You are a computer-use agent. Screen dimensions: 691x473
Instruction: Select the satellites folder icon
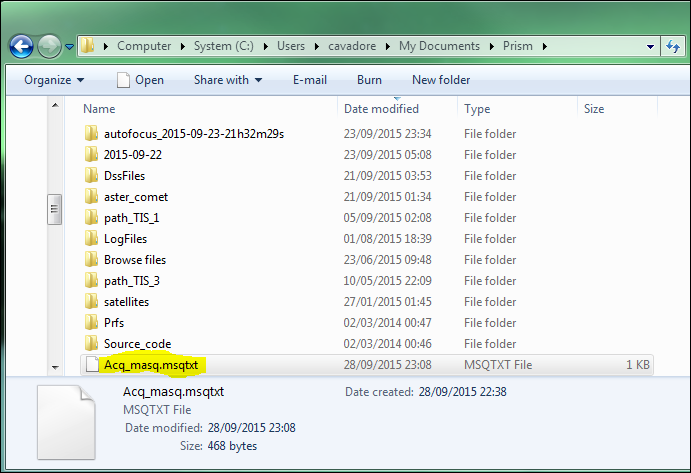click(x=92, y=302)
